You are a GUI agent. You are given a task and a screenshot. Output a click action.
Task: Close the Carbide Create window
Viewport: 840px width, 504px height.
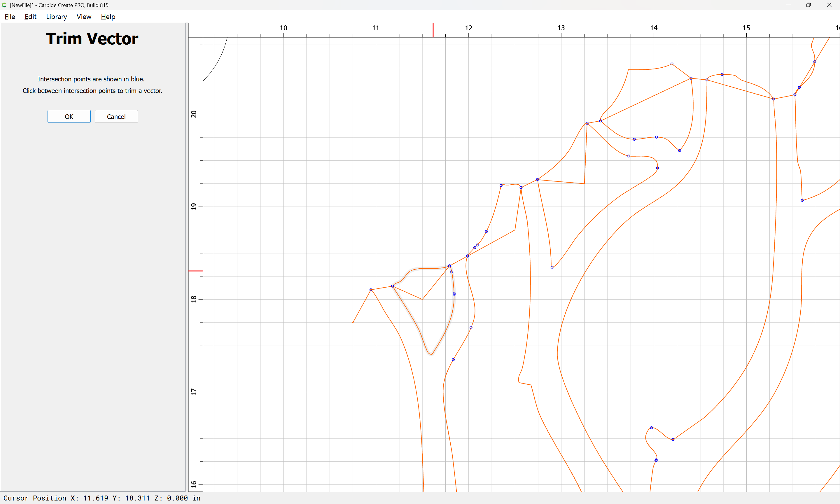tap(829, 5)
